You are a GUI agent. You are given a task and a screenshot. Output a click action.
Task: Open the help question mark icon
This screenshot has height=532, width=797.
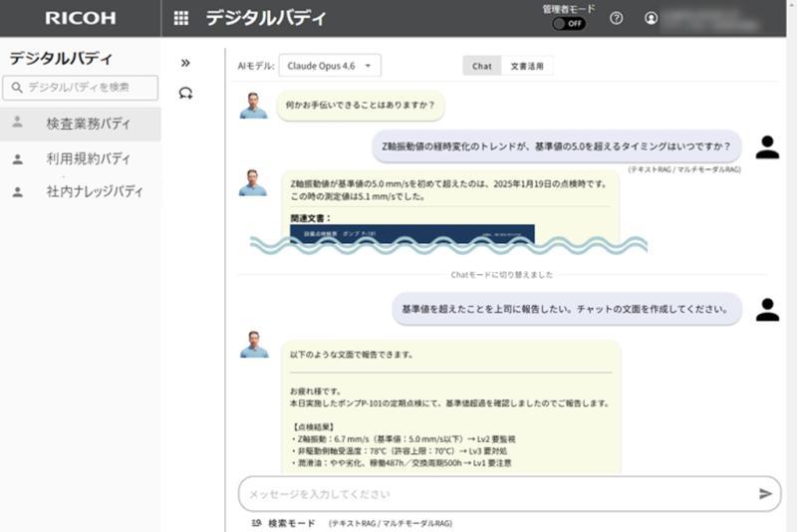pyautogui.click(x=616, y=18)
